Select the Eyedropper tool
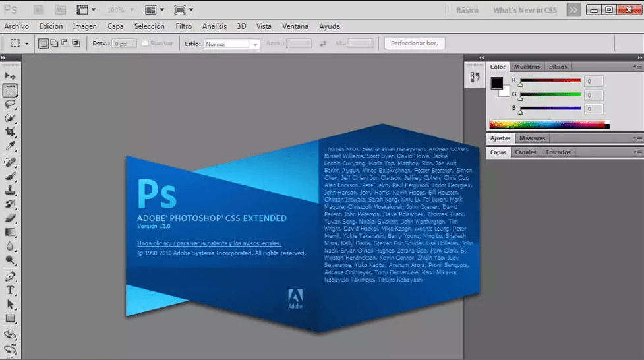The width and height of the screenshot is (644, 360). (11, 146)
